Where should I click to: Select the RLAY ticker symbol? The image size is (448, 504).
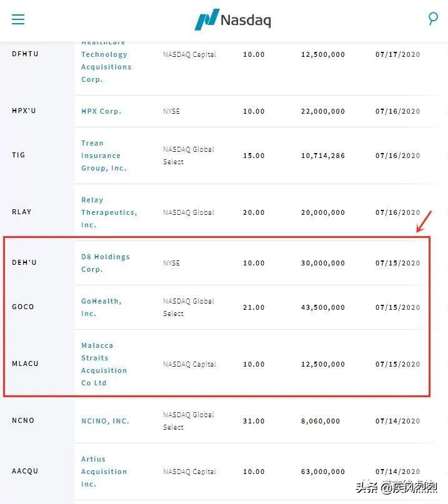point(21,212)
